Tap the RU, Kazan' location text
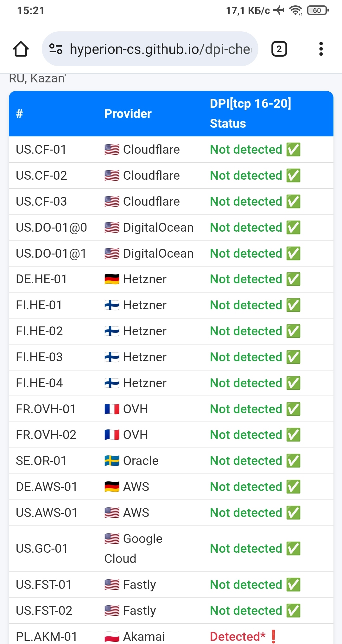 click(37, 78)
